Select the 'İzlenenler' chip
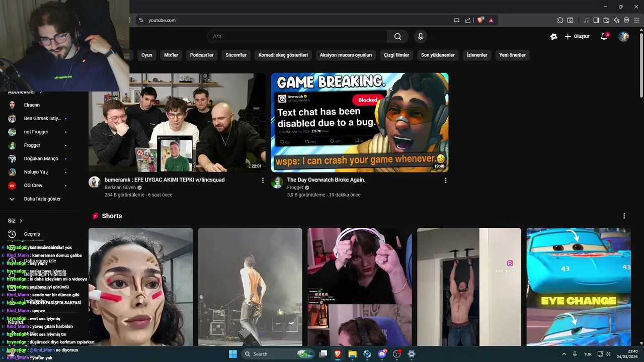Image resolution: width=644 pixels, height=362 pixels. click(x=477, y=55)
